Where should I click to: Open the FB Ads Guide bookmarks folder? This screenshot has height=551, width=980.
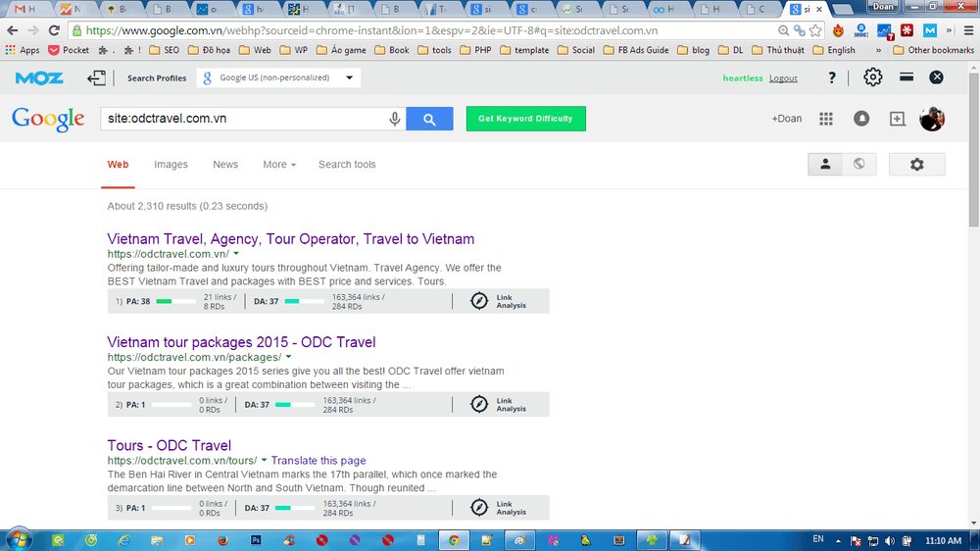tap(636, 50)
